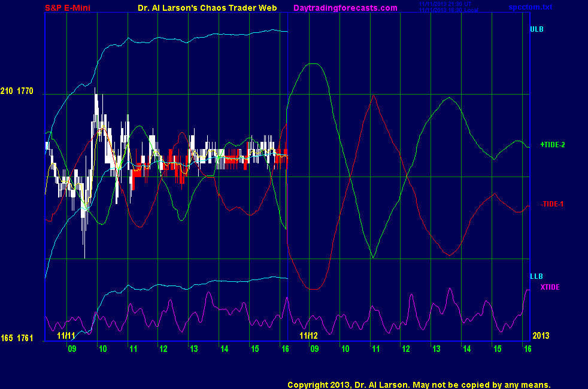Select the XTIDE magenta legend label
The width and height of the screenshot is (588, 389).
tap(550, 287)
